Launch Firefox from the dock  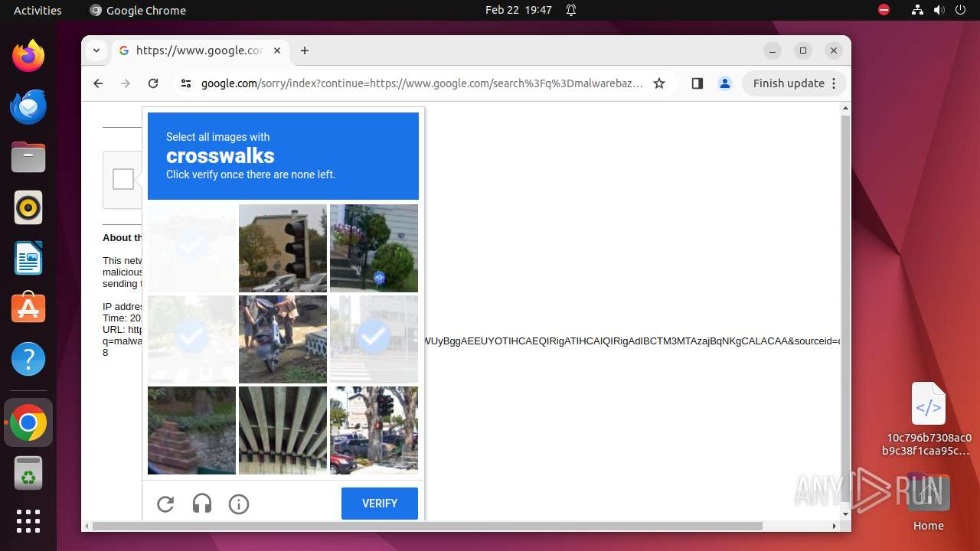click(28, 56)
